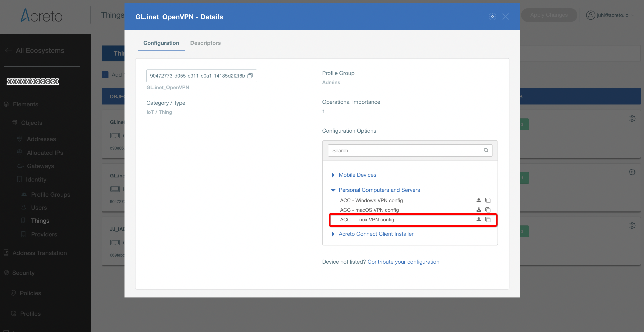Copy the ACC - macOS VPN config
The width and height of the screenshot is (644, 332).
[x=488, y=210]
